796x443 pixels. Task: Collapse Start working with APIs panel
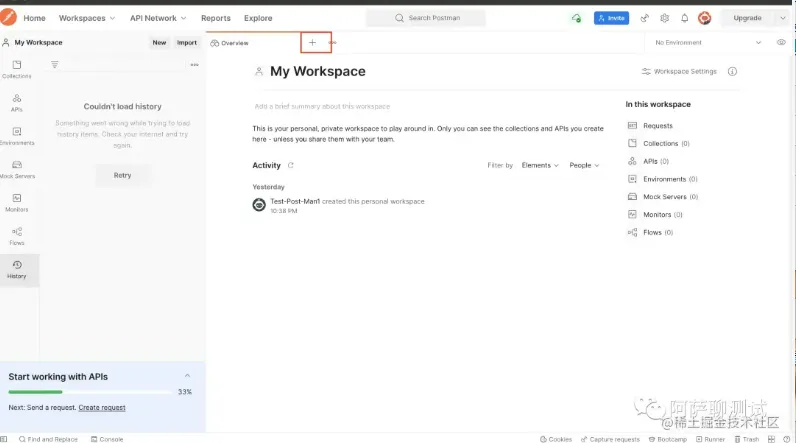187,376
